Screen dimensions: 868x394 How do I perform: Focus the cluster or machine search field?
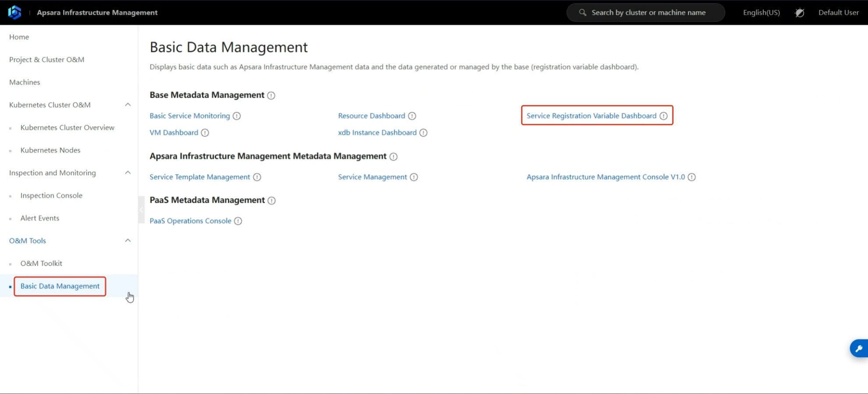tap(646, 13)
